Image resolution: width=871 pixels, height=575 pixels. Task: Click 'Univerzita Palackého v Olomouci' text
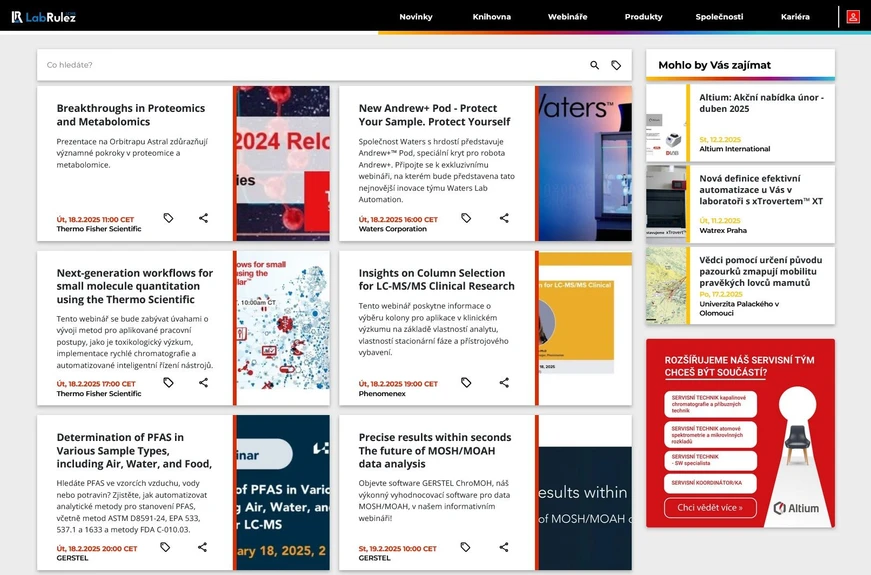click(x=739, y=308)
